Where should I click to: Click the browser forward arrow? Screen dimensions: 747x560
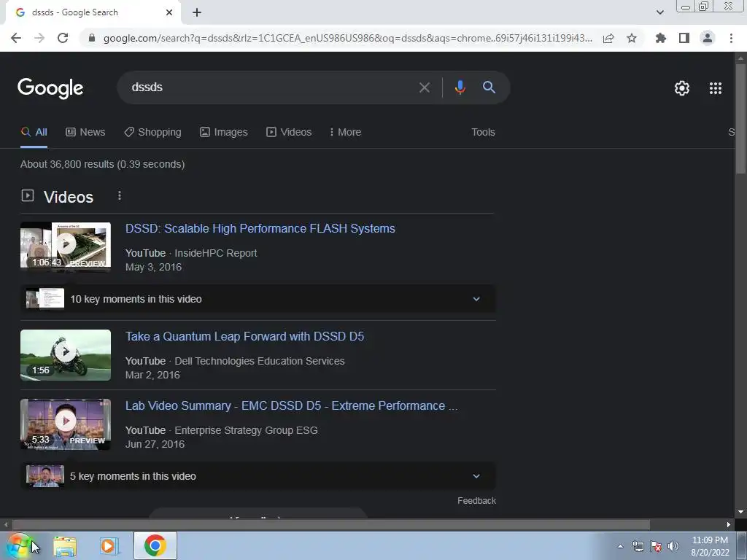39,38
